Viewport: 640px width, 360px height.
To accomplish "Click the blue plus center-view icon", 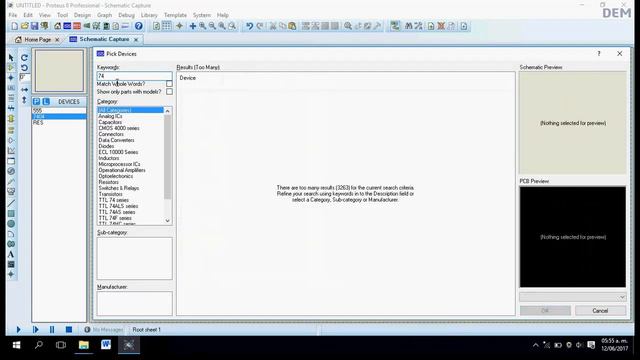I will point(193,26).
